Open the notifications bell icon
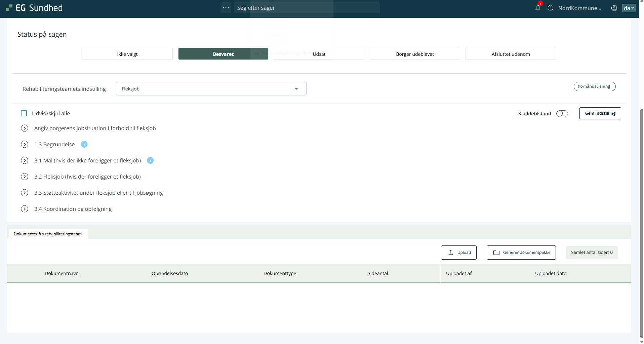 coord(537,8)
